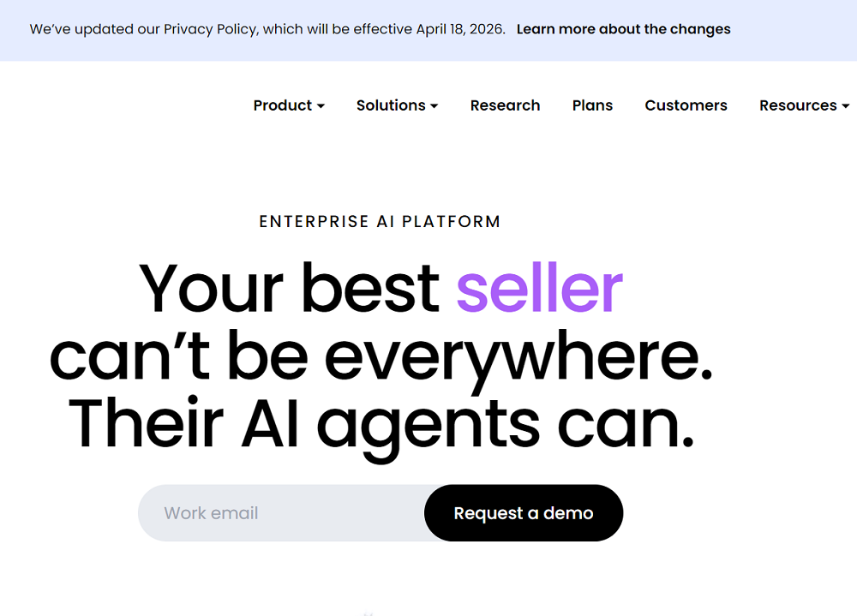
Task: Open the Learn more about the changes link
Action: [x=623, y=29]
